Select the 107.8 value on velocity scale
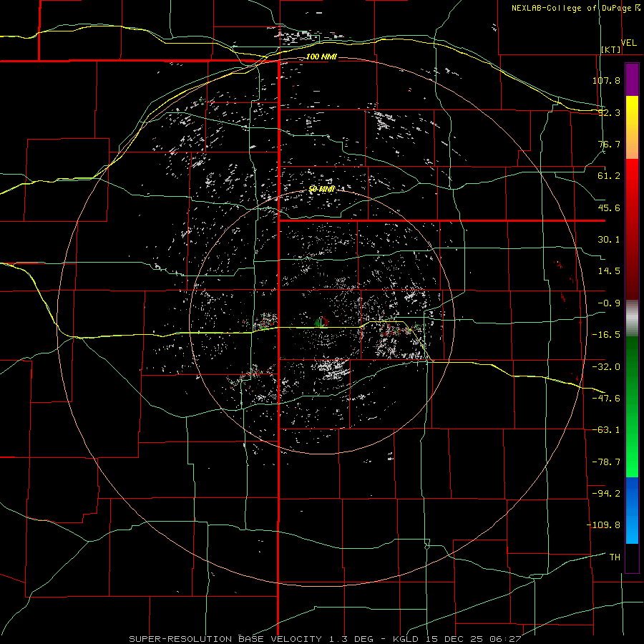 click(606, 80)
